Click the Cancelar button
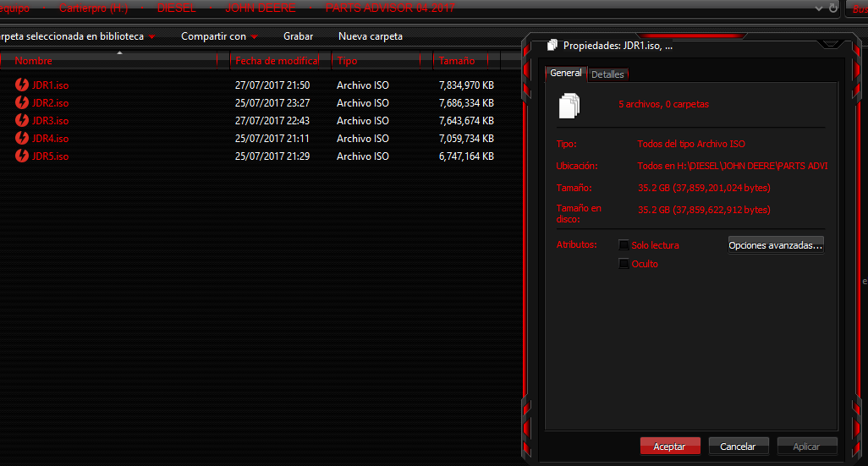Viewport: 868px width, 466px height. pos(738,446)
